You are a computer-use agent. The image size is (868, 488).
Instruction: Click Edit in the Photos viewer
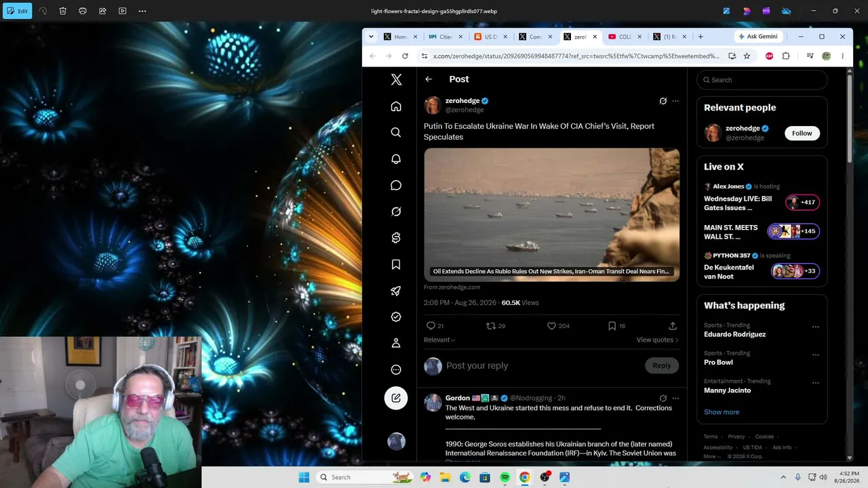point(18,11)
